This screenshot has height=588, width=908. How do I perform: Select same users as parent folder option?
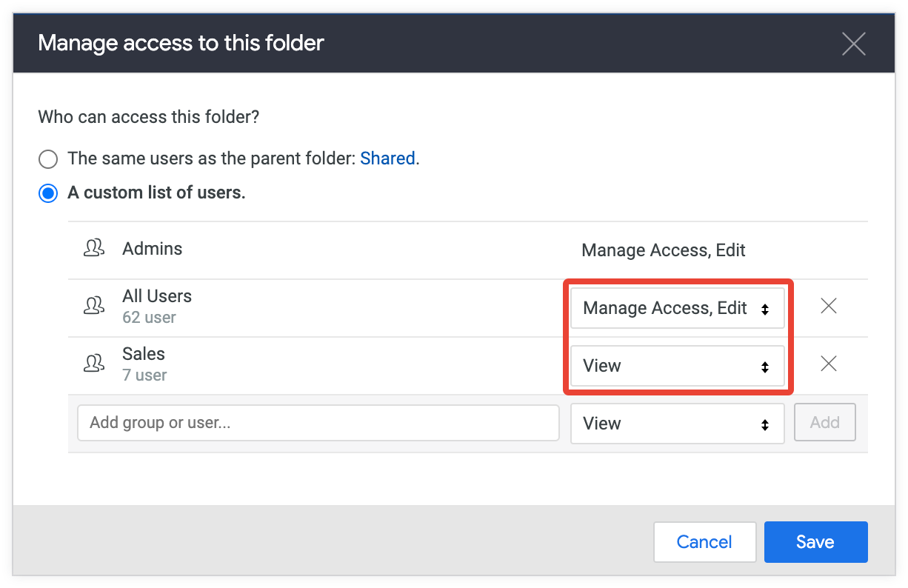tap(48, 158)
